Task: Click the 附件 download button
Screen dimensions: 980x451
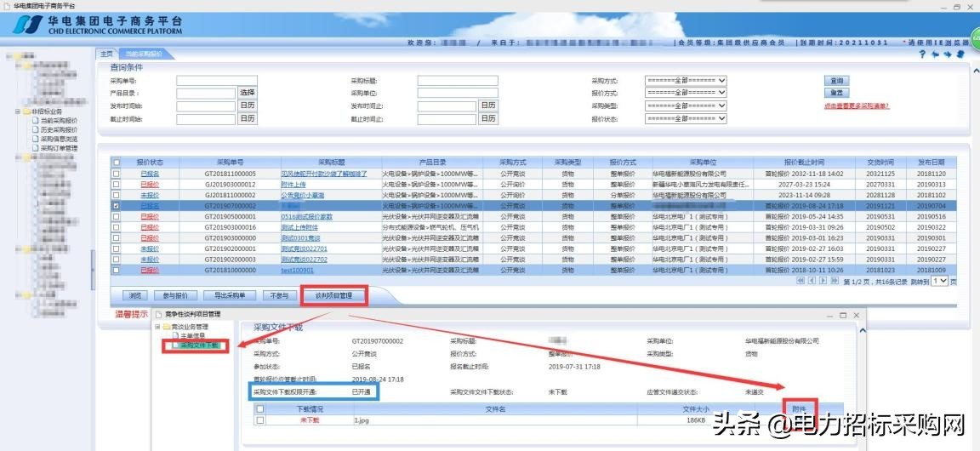Action: 799,408
